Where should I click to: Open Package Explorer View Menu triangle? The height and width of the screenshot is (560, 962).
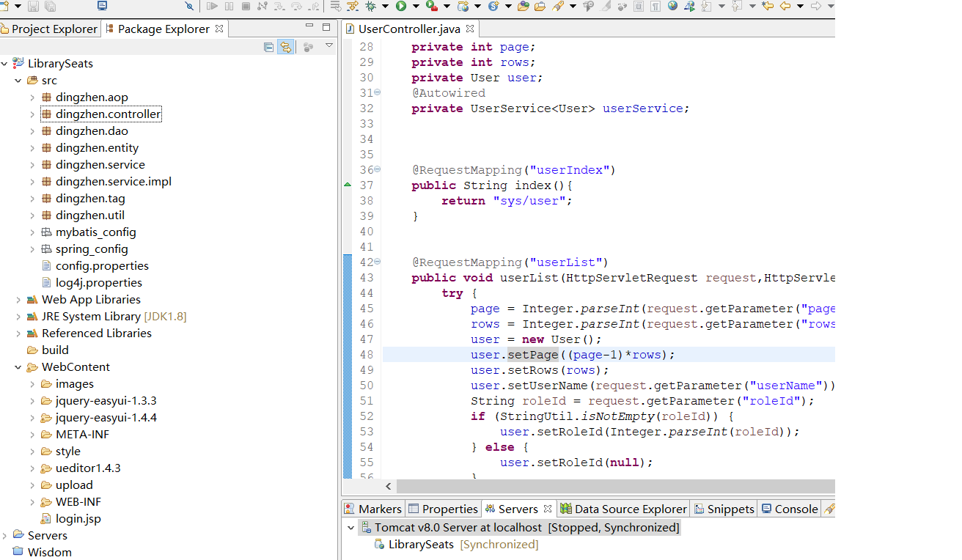click(329, 46)
